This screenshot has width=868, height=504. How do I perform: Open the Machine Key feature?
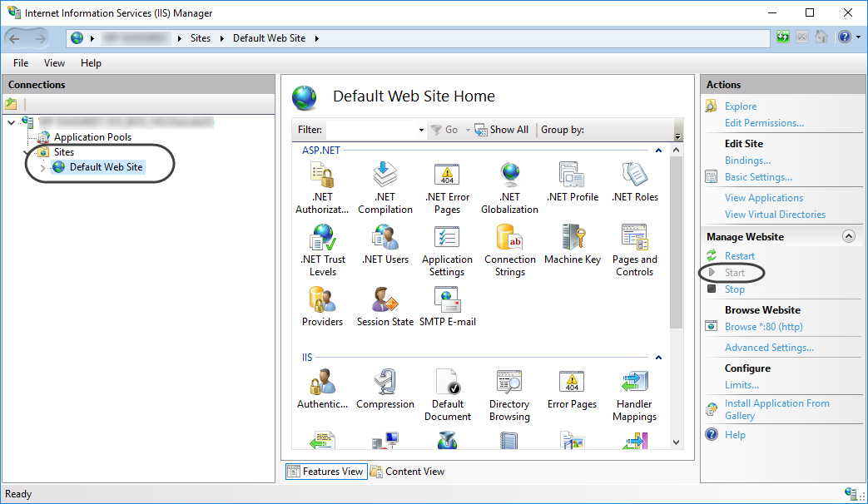pos(573,244)
